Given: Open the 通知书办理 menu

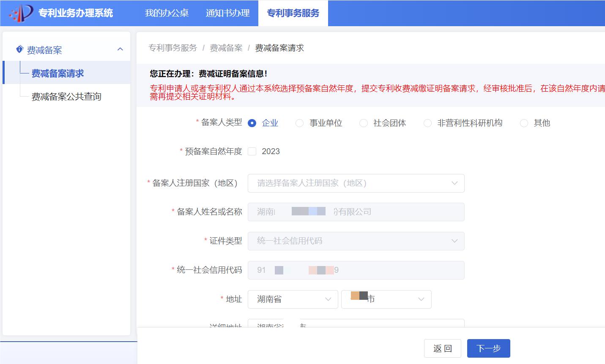Looking at the screenshot, I should click(x=227, y=13).
